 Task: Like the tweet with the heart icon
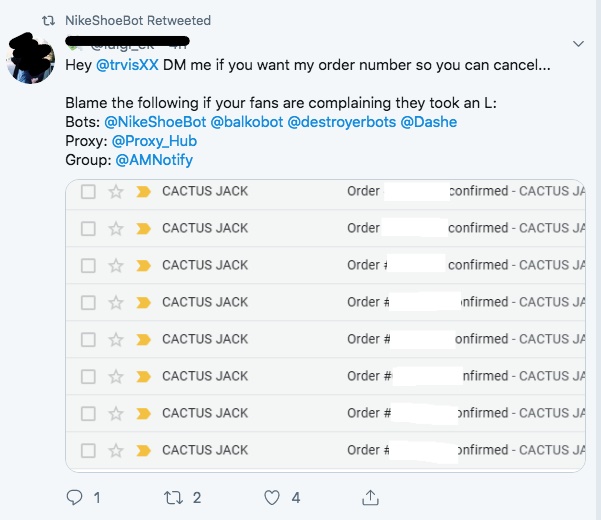coord(272,497)
